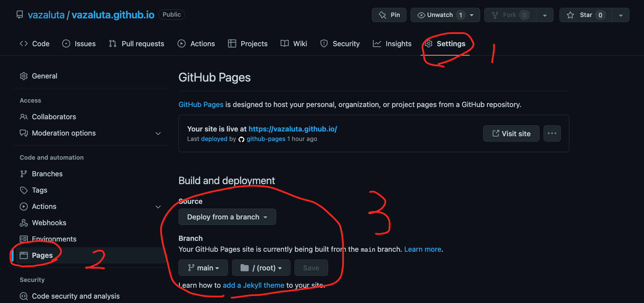
Task: Click the GitHub Pages link in the description
Action: [201, 105]
